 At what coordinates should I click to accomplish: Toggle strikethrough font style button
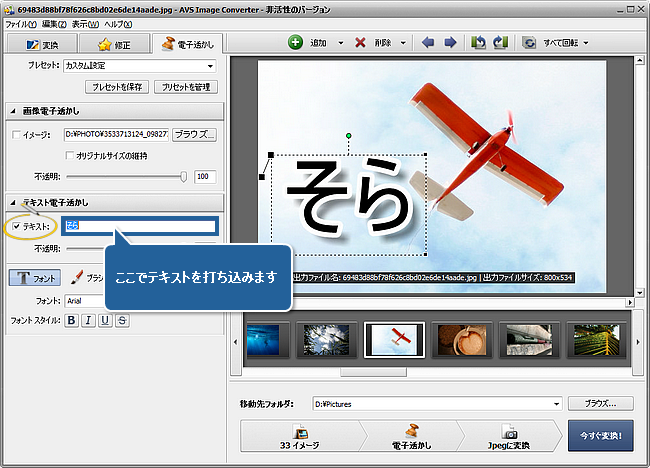pos(122,320)
